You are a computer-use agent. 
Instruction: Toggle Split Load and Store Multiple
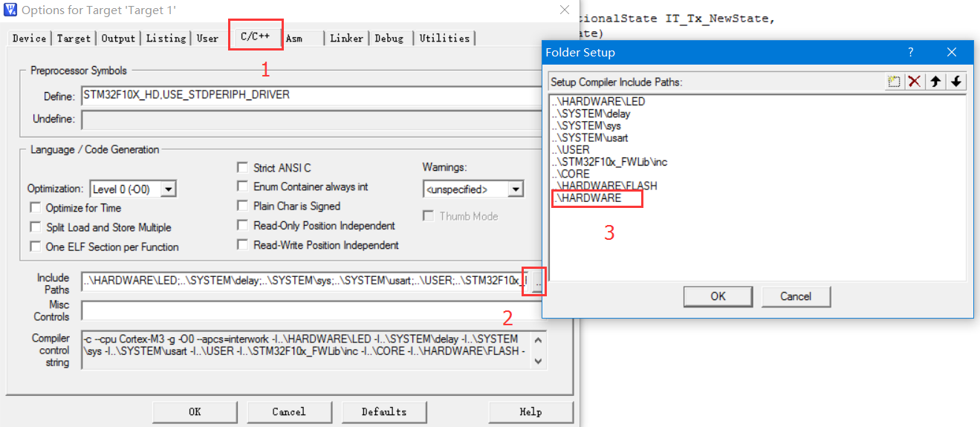[36, 227]
